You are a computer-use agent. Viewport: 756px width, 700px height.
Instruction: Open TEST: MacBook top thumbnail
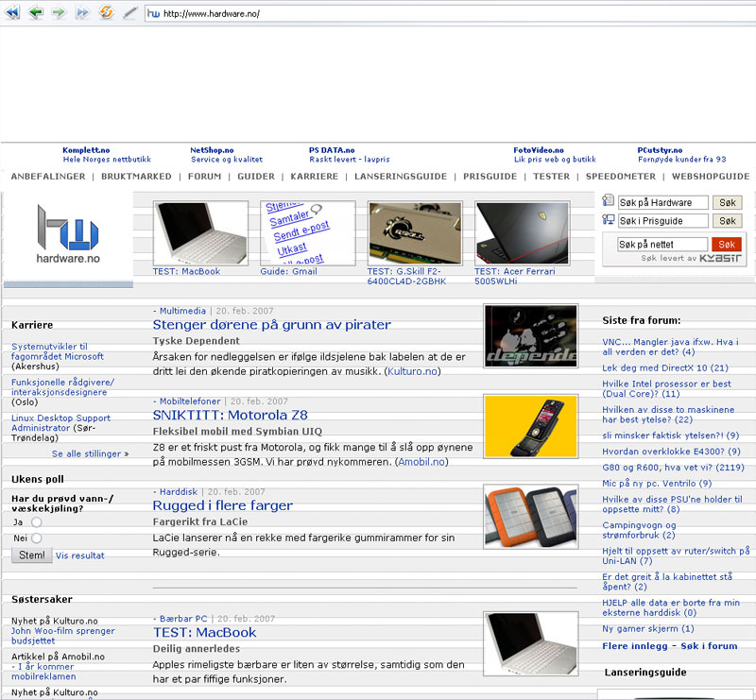(200, 233)
